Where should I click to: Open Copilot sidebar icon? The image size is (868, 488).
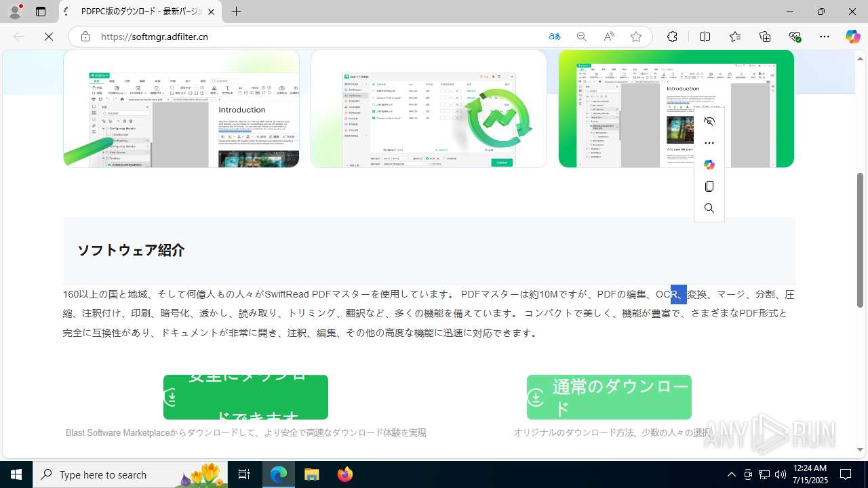coord(852,37)
